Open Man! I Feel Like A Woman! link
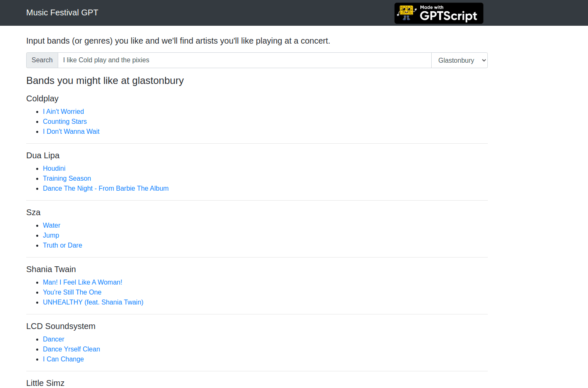The height and width of the screenshot is (388, 588). click(82, 282)
